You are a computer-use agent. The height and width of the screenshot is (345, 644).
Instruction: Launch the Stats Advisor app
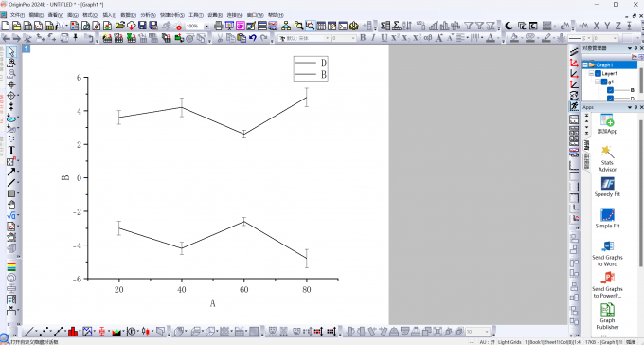point(607,158)
